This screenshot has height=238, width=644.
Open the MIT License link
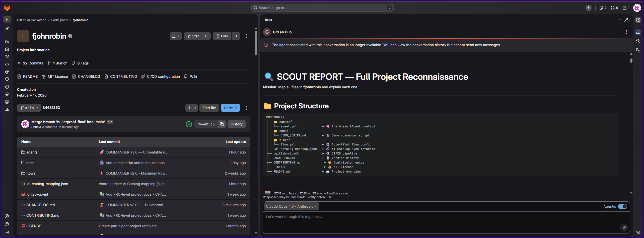click(x=55, y=76)
